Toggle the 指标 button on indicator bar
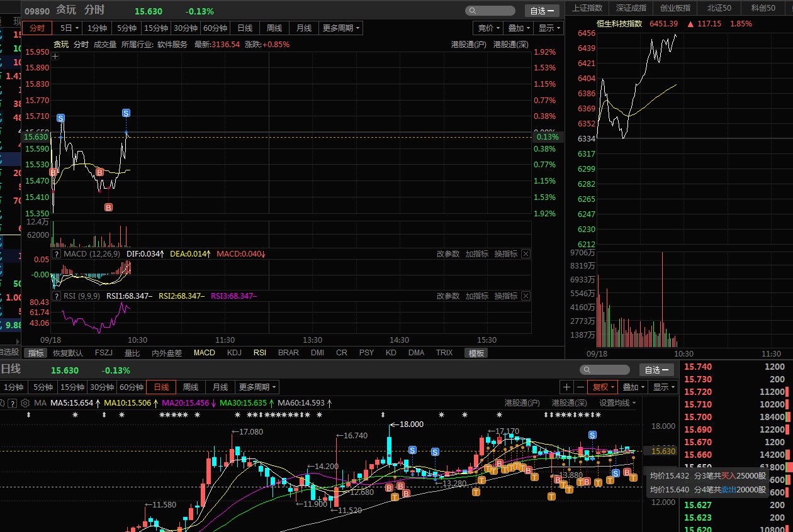 tap(36, 353)
